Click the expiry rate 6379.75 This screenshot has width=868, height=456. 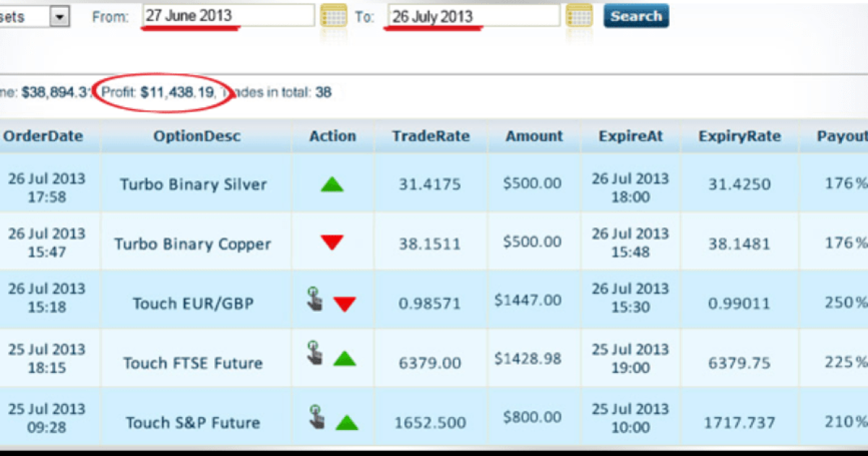click(x=740, y=363)
